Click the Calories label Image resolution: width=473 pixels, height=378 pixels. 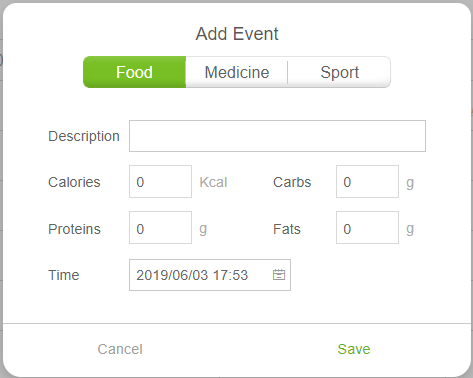[x=74, y=182]
